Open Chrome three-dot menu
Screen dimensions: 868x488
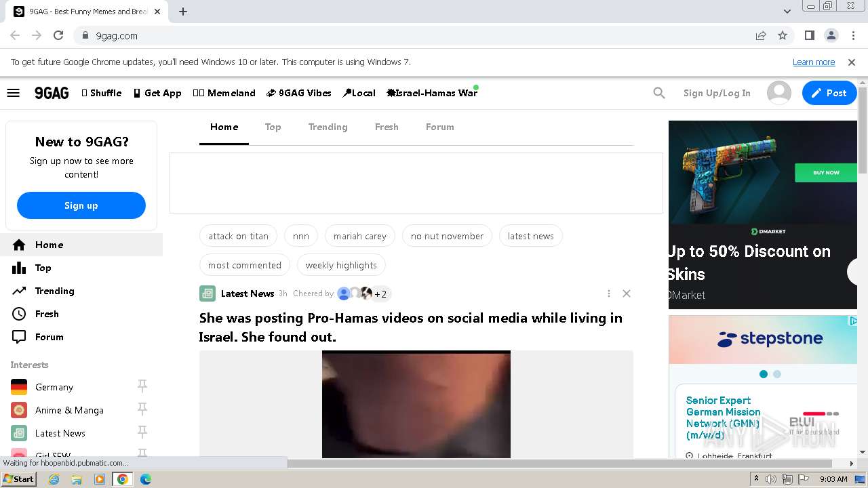(852, 35)
